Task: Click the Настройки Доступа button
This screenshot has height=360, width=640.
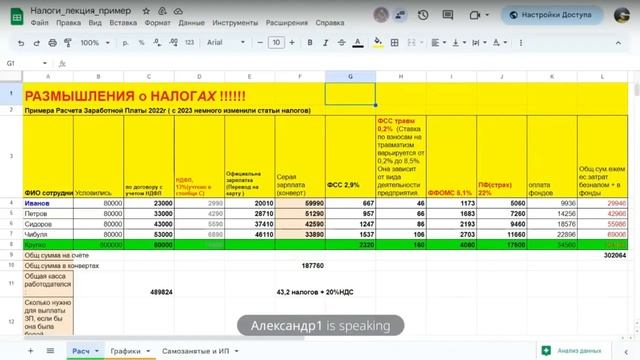Action: click(552, 15)
